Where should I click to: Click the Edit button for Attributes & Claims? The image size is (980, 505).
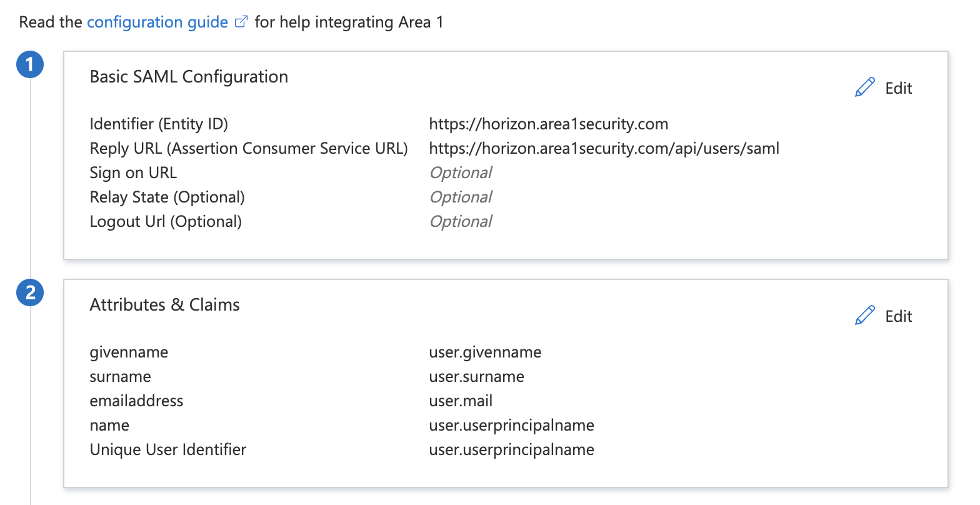coord(898,316)
